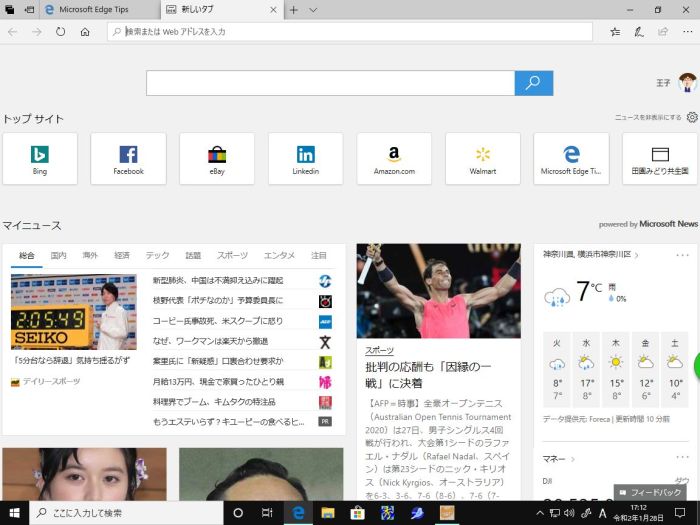Screen dimensions: 700x525
Task: Open the new tab plus button
Action: 294,9
